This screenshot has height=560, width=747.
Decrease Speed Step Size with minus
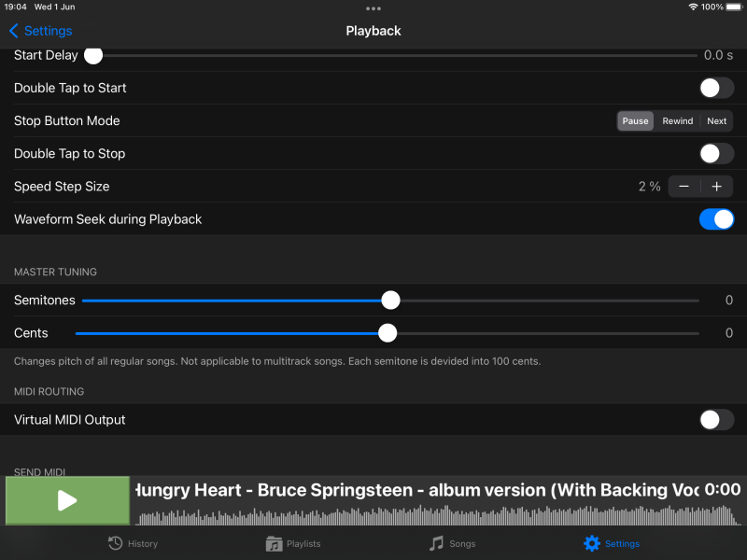coord(684,186)
